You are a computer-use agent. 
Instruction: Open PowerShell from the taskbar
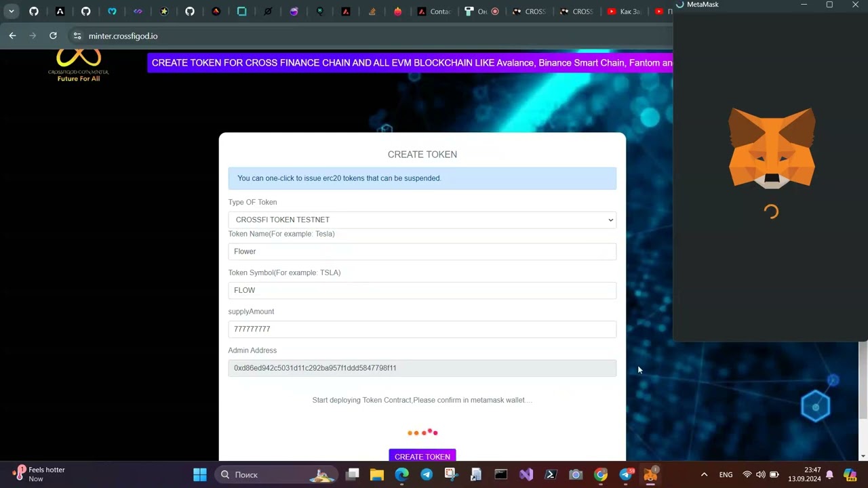551,474
